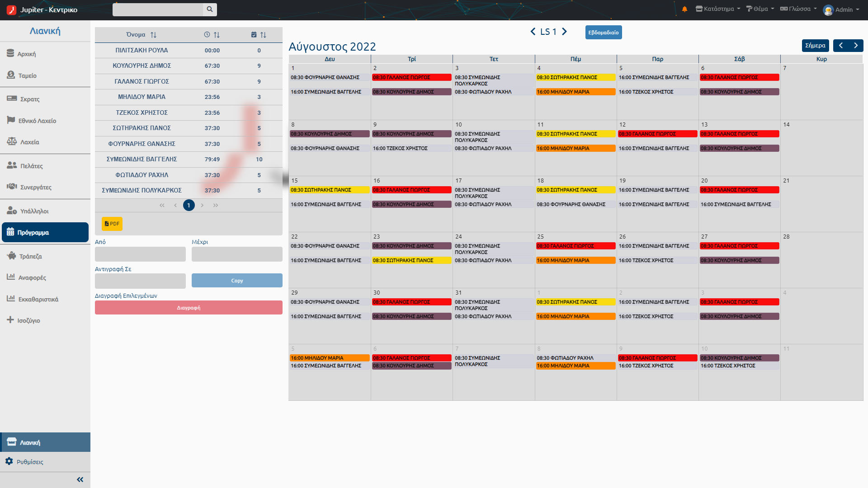
Task: Go to the previous employee table page
Action: point(175,205)
